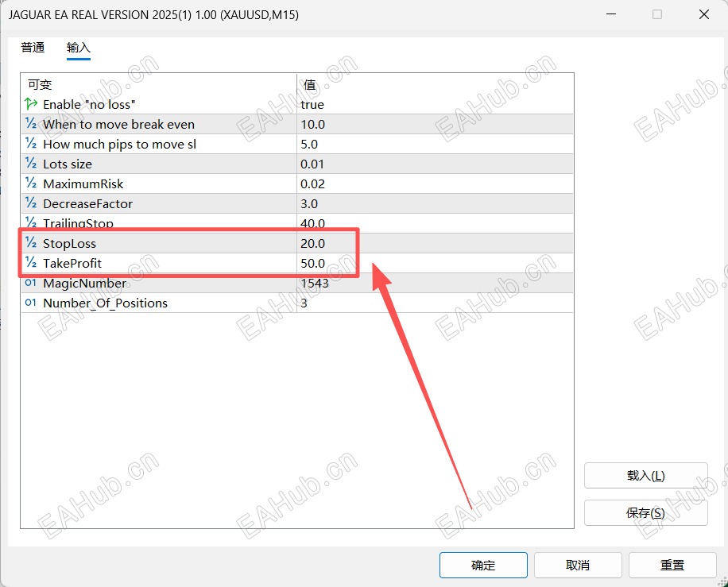Select the TakeProfit parameter name
This screenshot has height=587, width=728.
[x=72, y=264]
